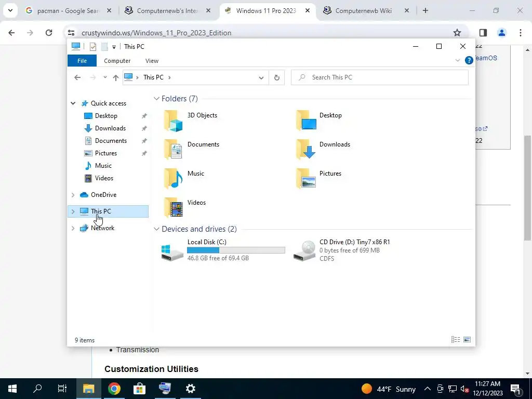Expand the OneDrive tree node
This screenshot has height=399, width=532.
(x=73, y=195)
